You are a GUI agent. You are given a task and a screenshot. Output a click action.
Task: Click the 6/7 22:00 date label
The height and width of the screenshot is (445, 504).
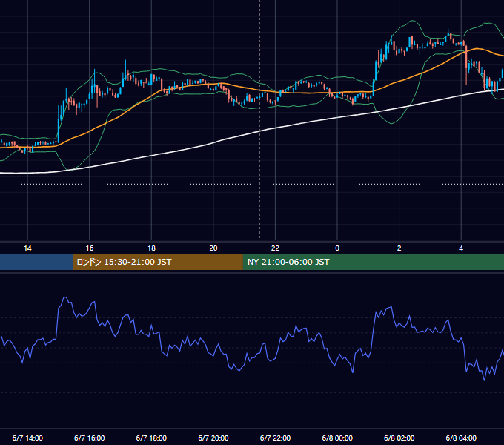pos(275,438)
